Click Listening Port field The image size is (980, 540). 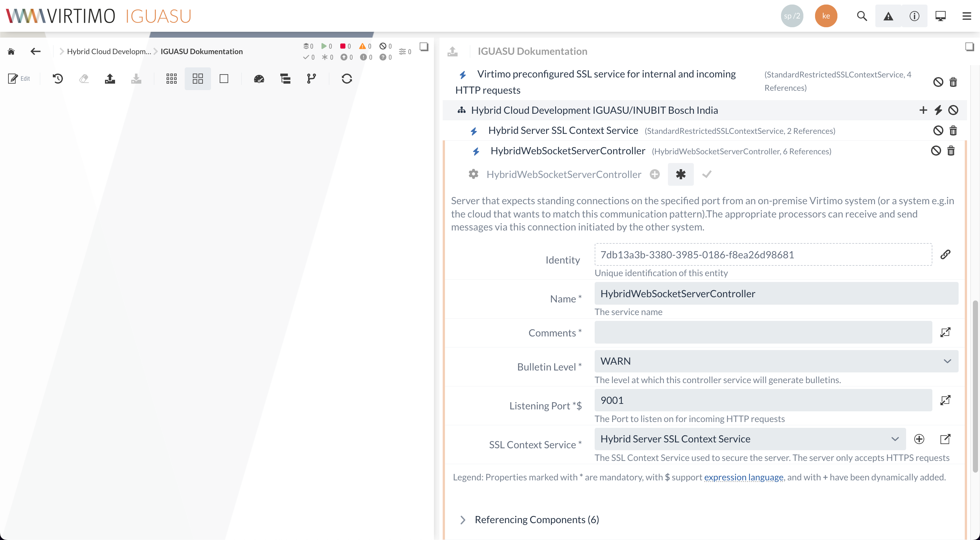click(763, 400)
